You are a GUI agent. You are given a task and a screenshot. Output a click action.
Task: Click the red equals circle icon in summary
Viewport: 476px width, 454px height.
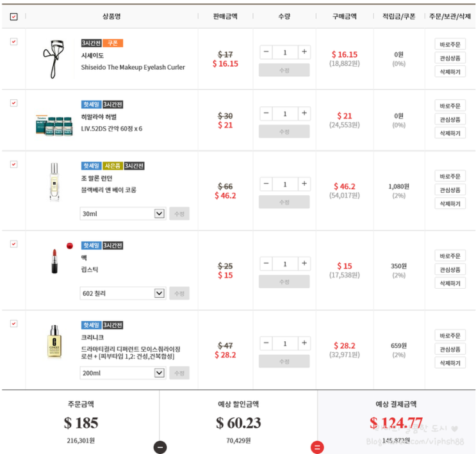click(x=317, y=448)
